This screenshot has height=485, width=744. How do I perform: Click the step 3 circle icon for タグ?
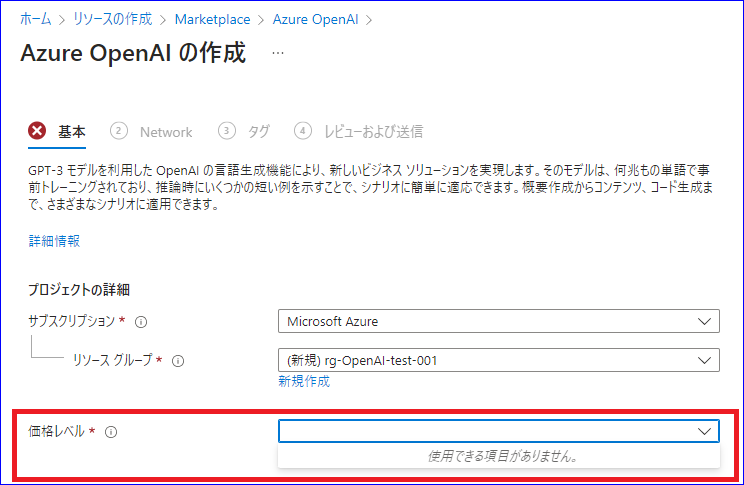pos(227,131)
